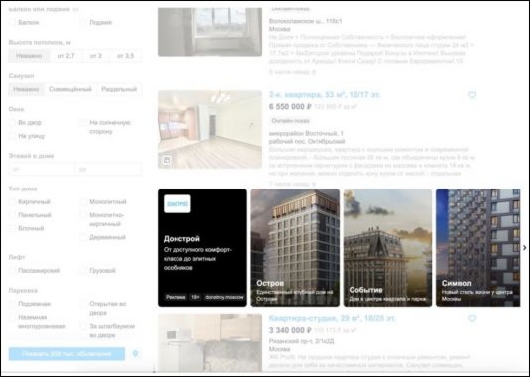Check windows Во двор checkbox
The height and width of the screenshot is (377, 530).
(x=13, y=123)
